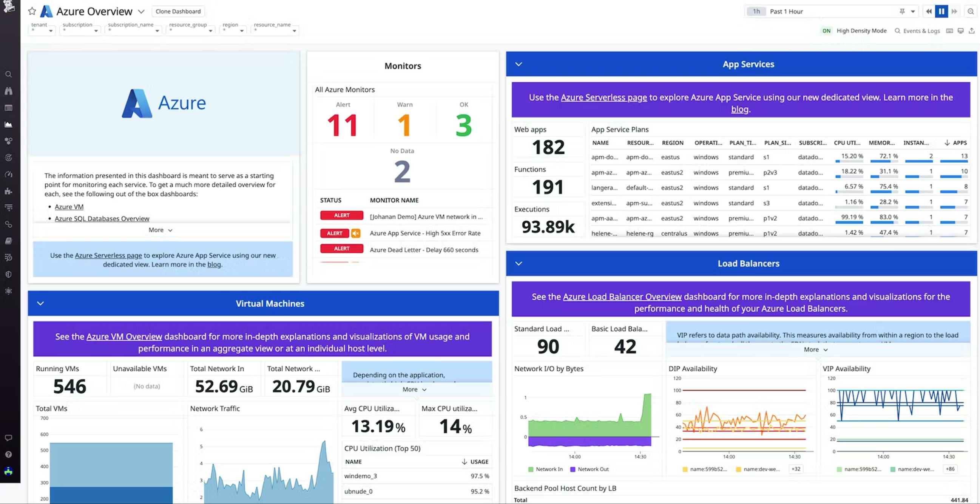
Task: Open the tenant template variable dropdown
Action: [51, 31]
